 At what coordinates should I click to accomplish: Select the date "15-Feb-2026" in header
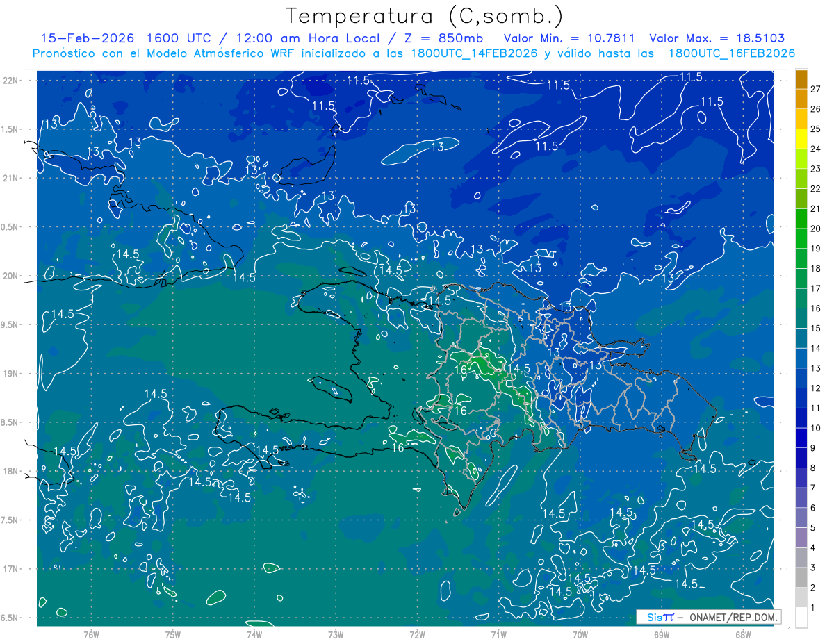[x=88, y=38]
